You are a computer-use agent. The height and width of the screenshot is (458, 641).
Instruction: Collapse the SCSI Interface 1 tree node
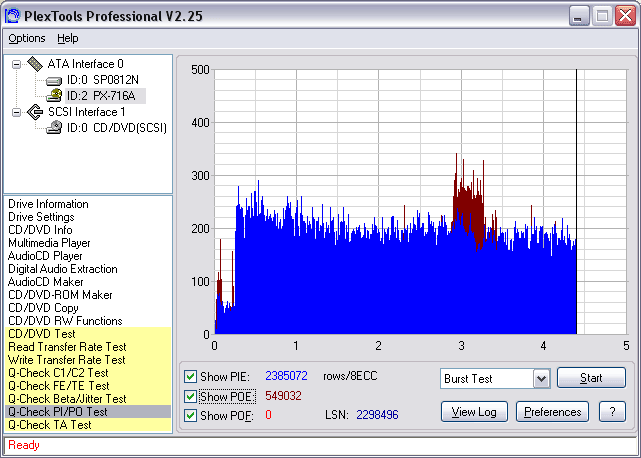coord(16,112)
